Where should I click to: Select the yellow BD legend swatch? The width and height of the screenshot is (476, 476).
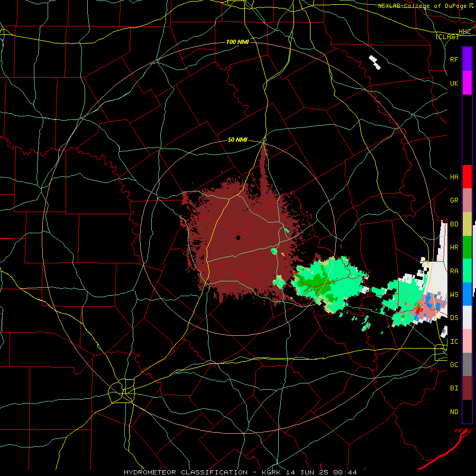(467, 224)
